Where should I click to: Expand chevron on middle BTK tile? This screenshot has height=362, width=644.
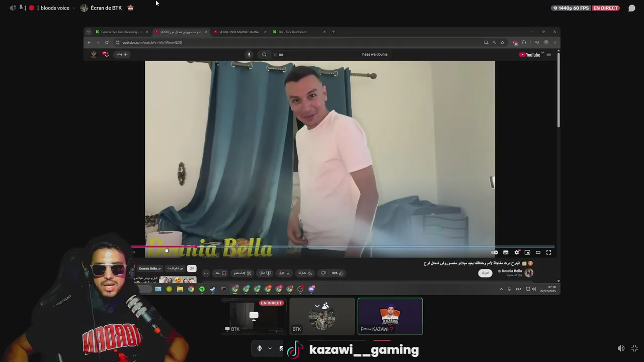317,306
